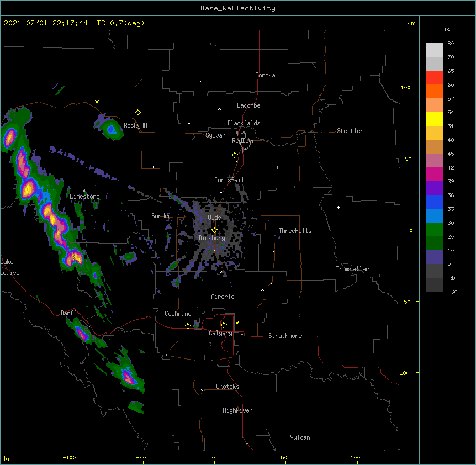The image size is (476, 465).
Task: Click the Sundre city label
Action: pos(161,216)
